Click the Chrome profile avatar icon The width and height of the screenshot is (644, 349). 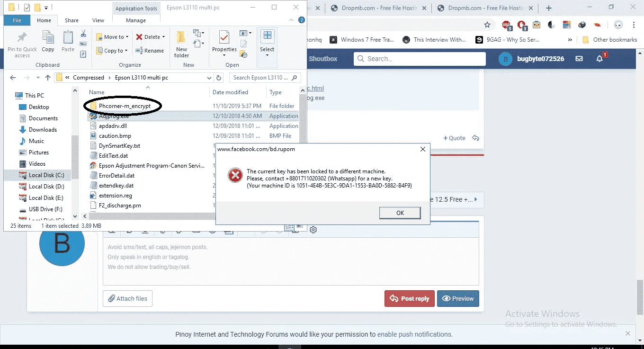(x=618, y=25)
